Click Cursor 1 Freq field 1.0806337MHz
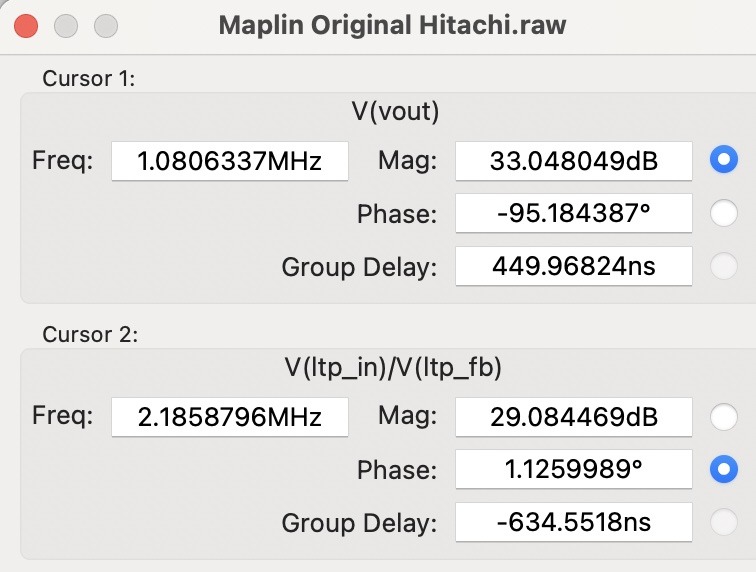Screen dimensions: 756x572 [x=230, y=161]
